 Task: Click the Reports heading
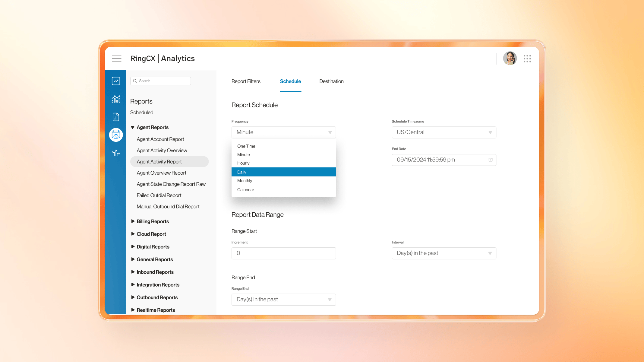click(x=141, y=101)
